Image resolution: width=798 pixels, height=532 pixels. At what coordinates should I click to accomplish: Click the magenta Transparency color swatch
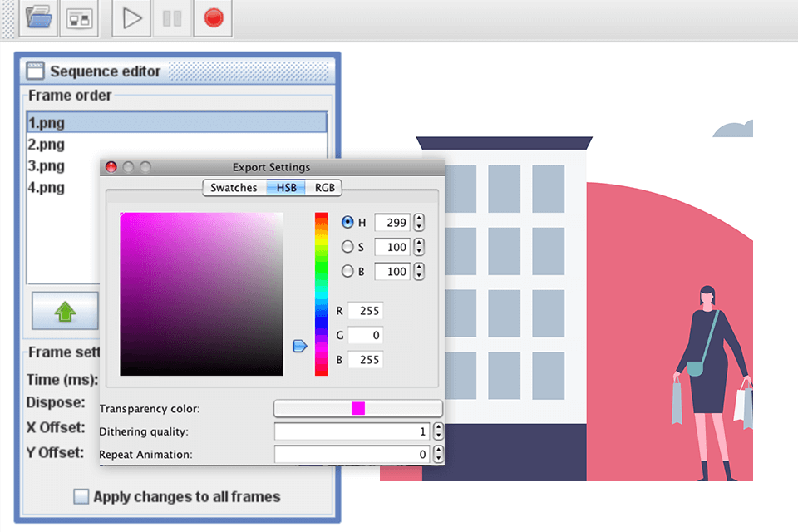pyautogui.click(x=357, y=407)
